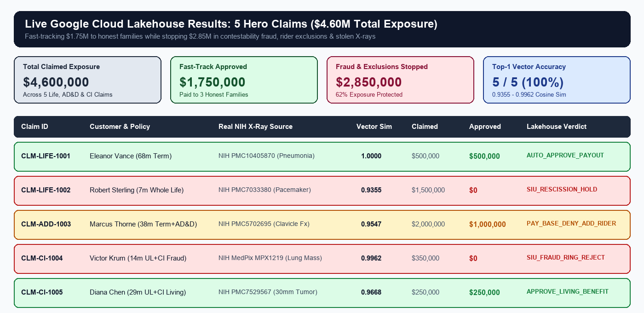The height and width of the screenshot is (313, 644).
Task: Click the SIU_FRAUD_RING_REJECT verdict
Action: pos(566,257)
